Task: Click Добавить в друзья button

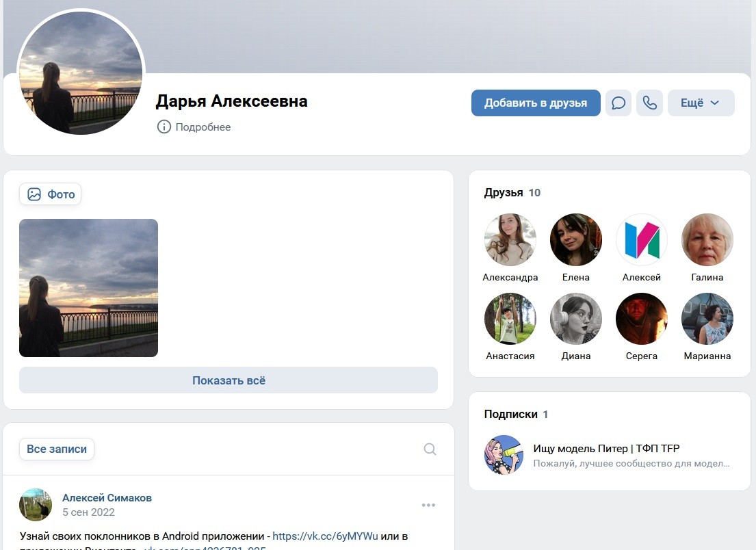Action: point(536,103)
